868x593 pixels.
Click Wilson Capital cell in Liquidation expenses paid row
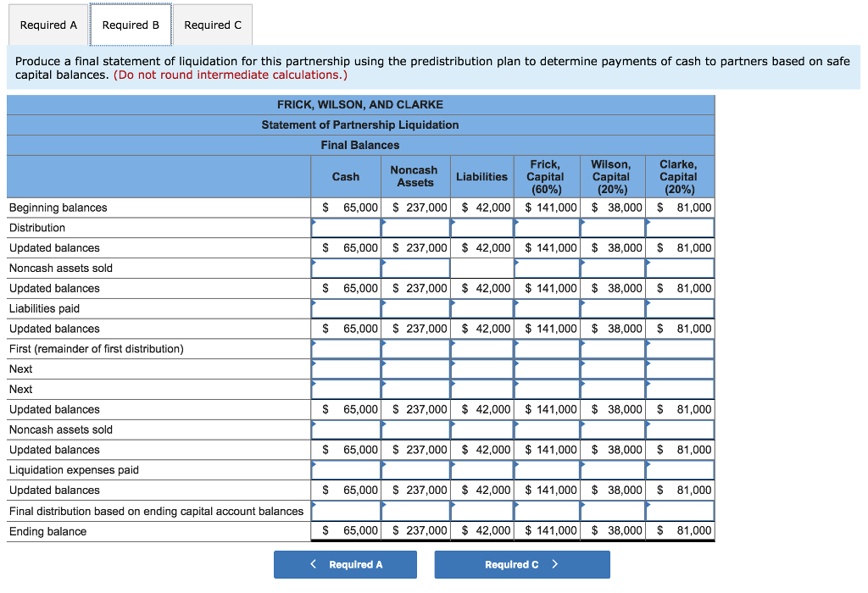[613, 470]
